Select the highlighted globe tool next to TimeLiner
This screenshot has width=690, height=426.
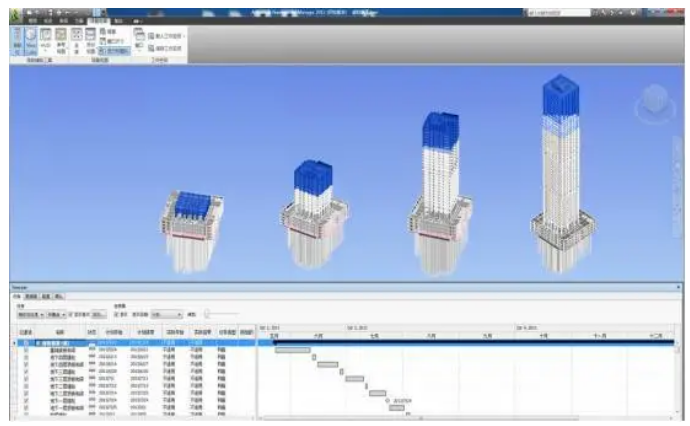31,40
